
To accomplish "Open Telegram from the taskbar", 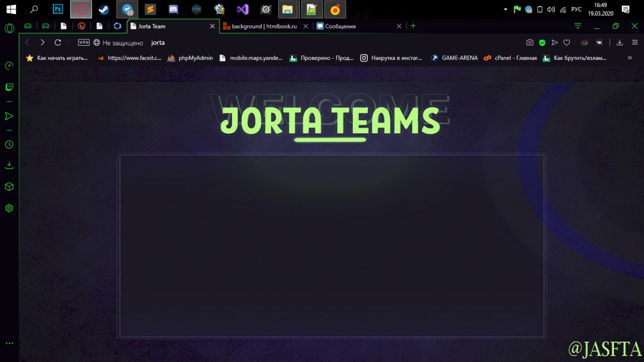I will pyautogui.click(x=128, y=9).
